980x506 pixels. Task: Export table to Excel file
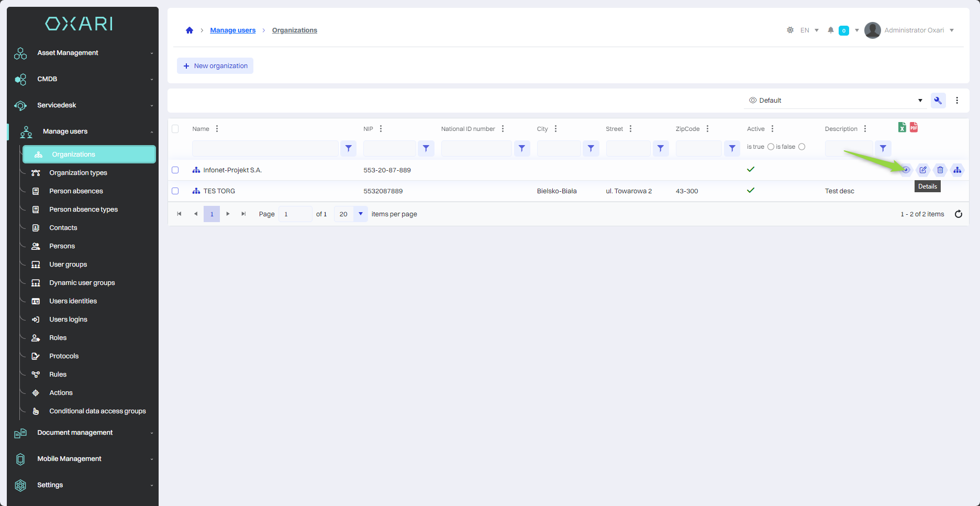[x=902, y=127]
